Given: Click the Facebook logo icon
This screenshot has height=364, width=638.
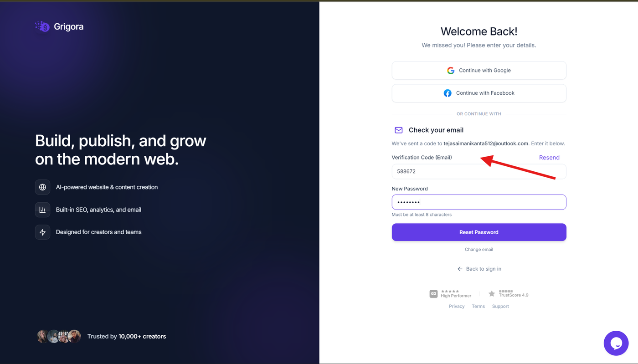Looking at the screenshot, I should click(x=448, y=93).
